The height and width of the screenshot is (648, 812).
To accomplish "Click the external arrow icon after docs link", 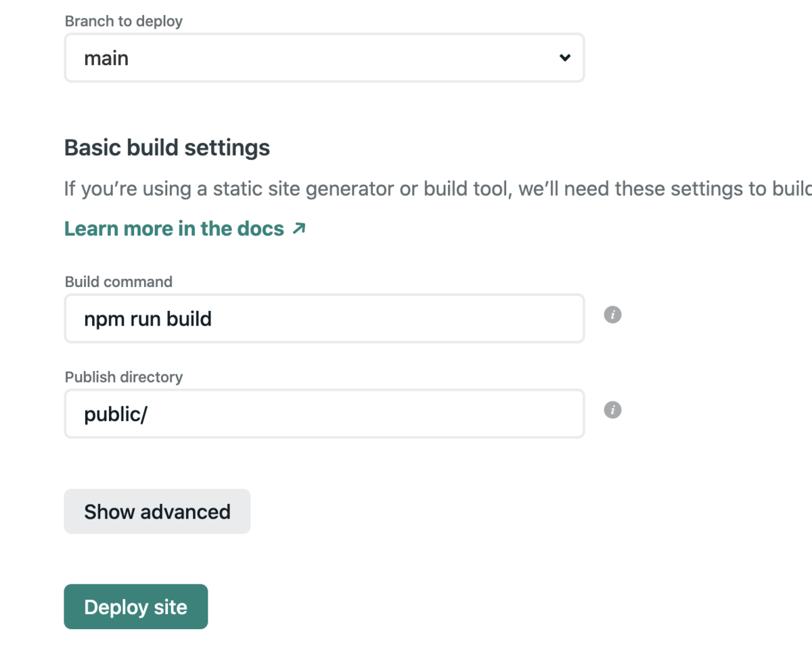I will pyautogui.click(x=298, y=229).
